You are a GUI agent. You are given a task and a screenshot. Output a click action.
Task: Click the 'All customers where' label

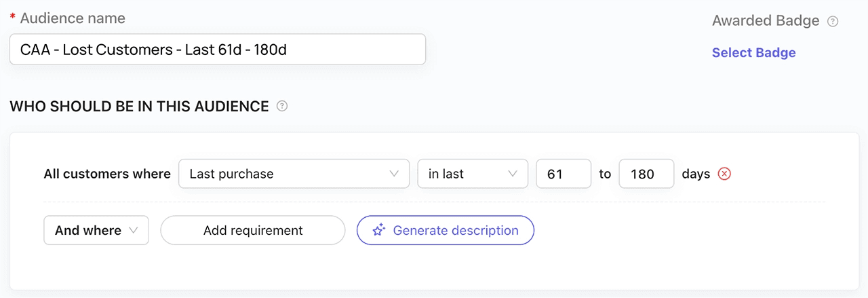[107, 174]
